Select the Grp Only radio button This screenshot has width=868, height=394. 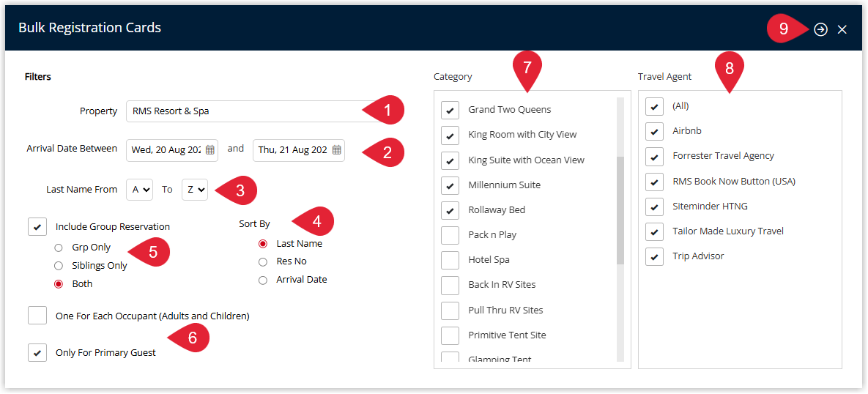pyautogui.click(x=58, y=248)
